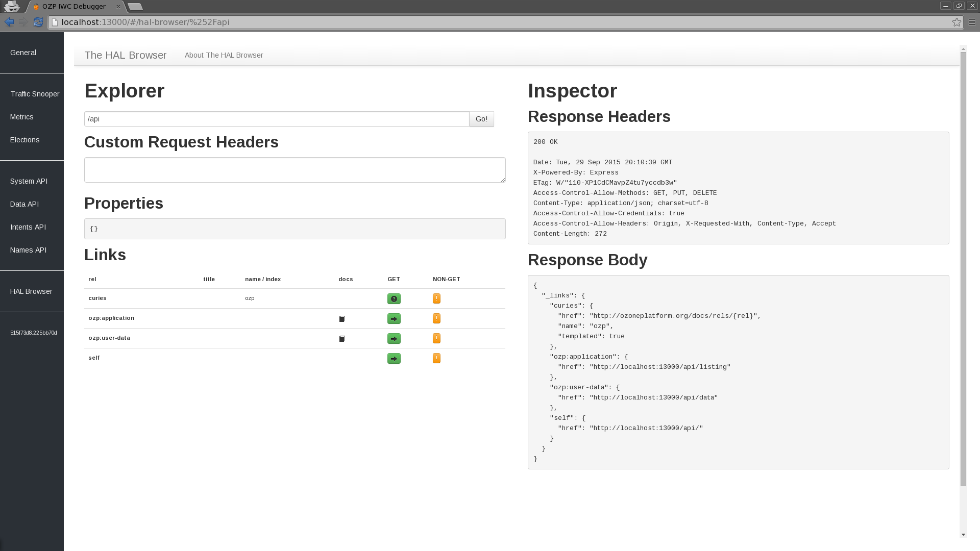Open ozp:application docs book icon
The image size is (980, 551).
point(342,319)
